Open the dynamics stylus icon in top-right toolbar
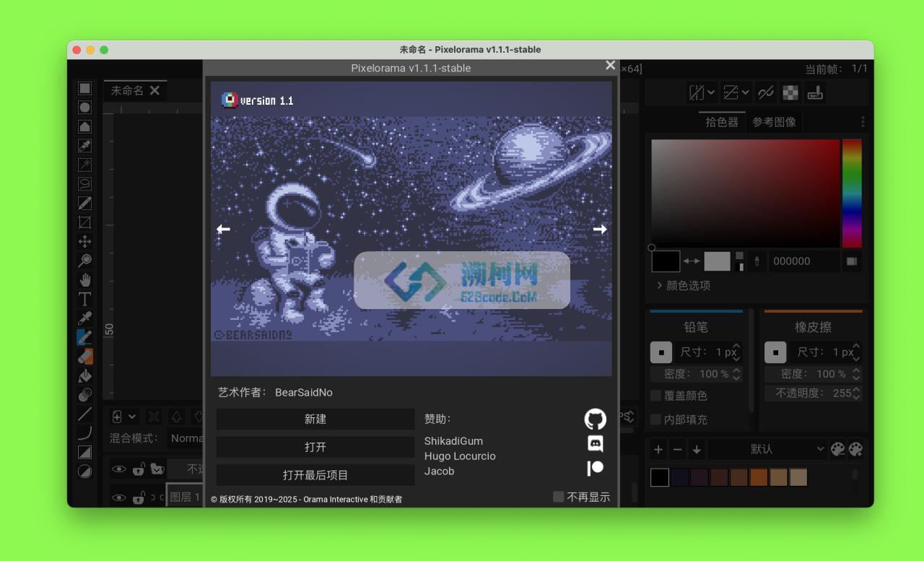This screenshot has width=924, height=561. point(814,92)
